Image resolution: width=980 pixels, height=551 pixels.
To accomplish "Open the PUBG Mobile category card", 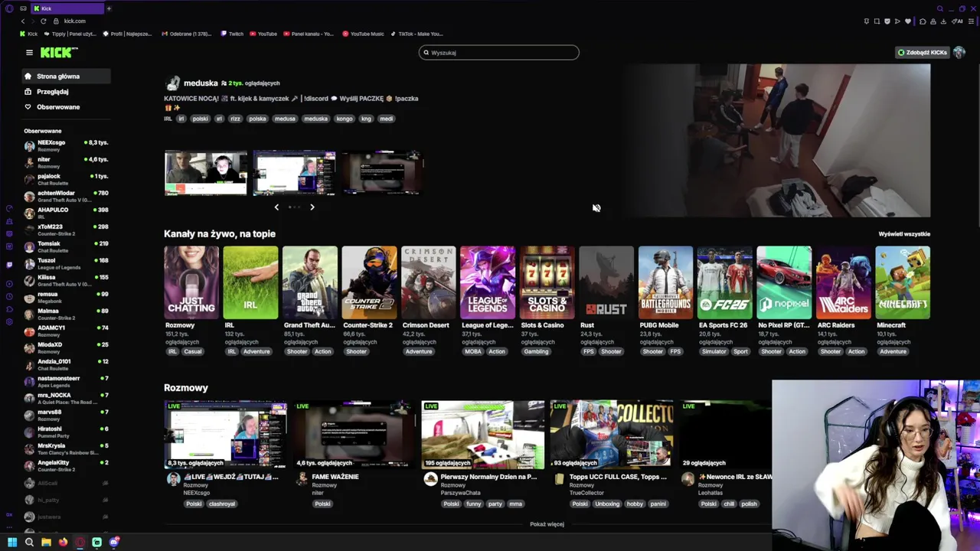I will [x=665, y=282].
